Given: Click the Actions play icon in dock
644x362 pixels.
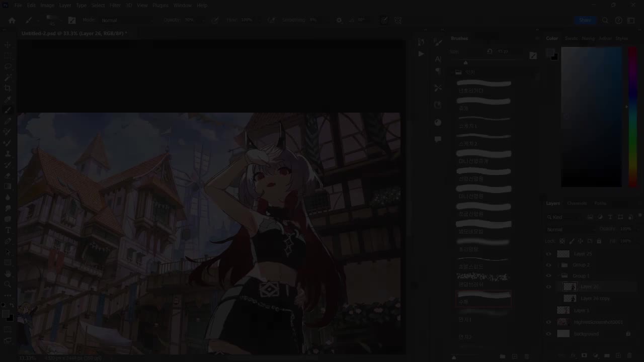Looking at the screenshot, I should click(421, 54).
